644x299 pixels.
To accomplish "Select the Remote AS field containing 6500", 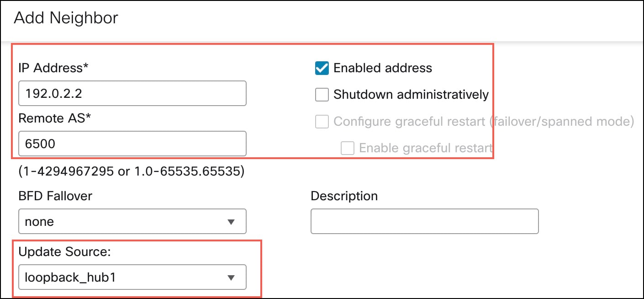I will (x=132, y=144).
